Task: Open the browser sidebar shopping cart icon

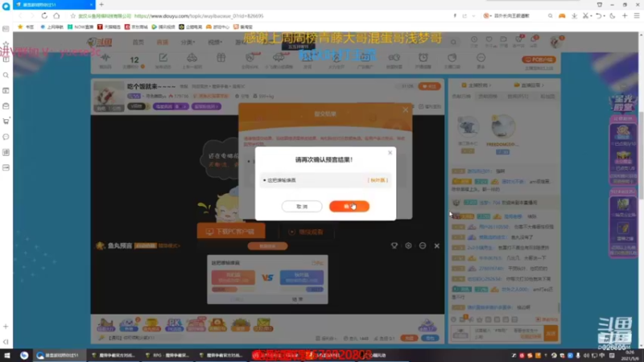Action: click(6, 121)
